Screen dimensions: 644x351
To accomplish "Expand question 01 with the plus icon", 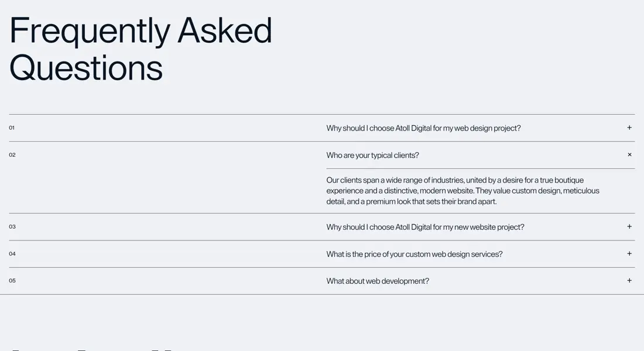I will 629,127.
